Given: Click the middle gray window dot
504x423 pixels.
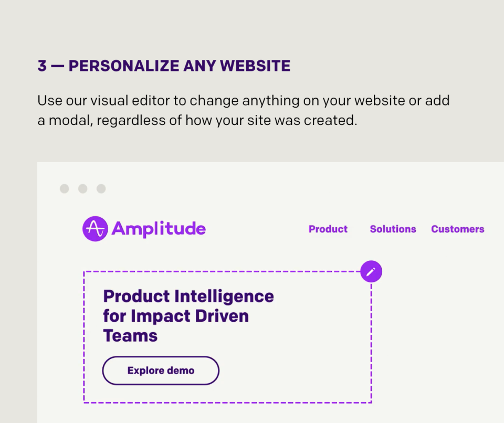Looking at the screenshot, I should tap(82, 189).
